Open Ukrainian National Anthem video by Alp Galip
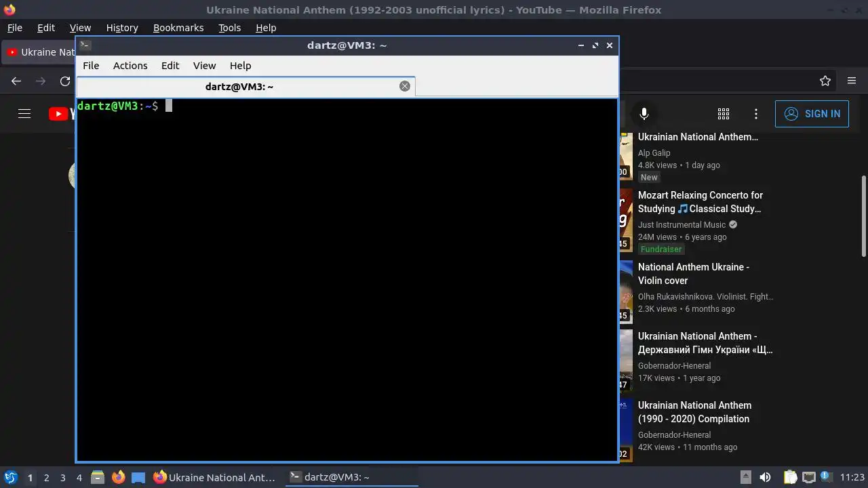 698,137
